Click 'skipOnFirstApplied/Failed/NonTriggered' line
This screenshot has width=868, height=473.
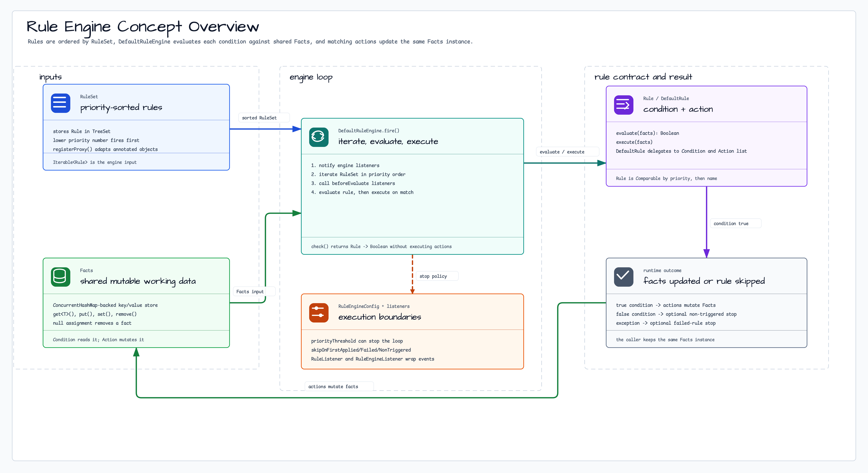point(361,350)
